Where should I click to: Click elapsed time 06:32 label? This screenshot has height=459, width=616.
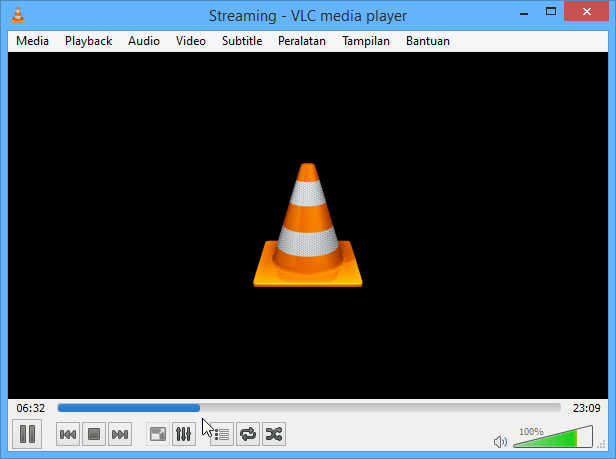click(31, 408)
